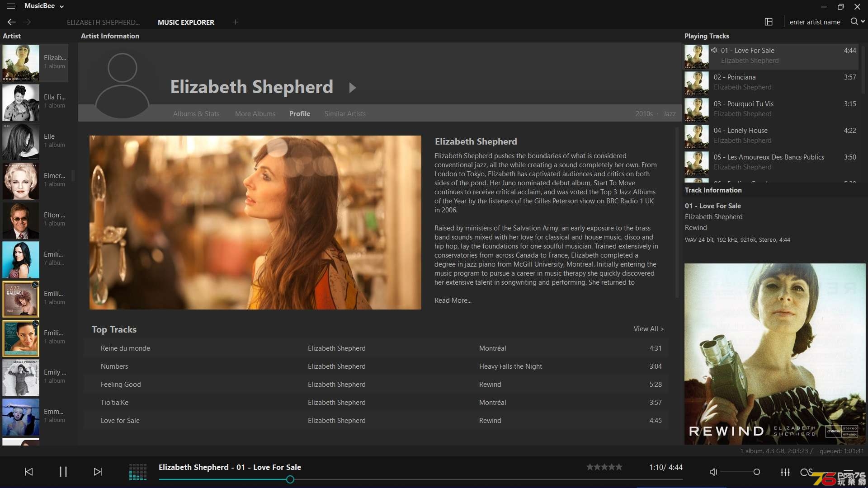Click the artist photo in profile
The width and height of the screenshot is (868, 488).
pos(255,222)
